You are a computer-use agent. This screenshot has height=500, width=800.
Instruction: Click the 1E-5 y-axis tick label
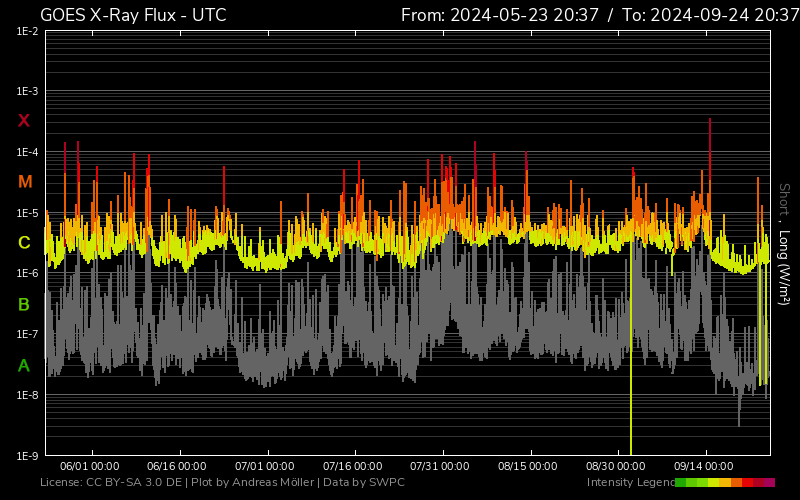click(28, 213)
